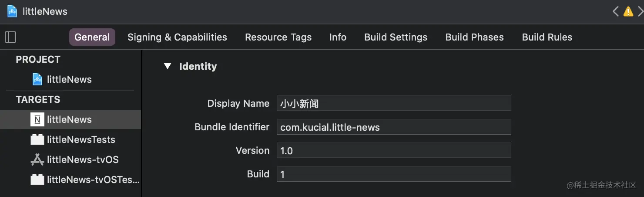Image resolution: width=644 pixels, height=197 pixels.
Task: Switch to the Build Phases tab
Action: [474, 37]
